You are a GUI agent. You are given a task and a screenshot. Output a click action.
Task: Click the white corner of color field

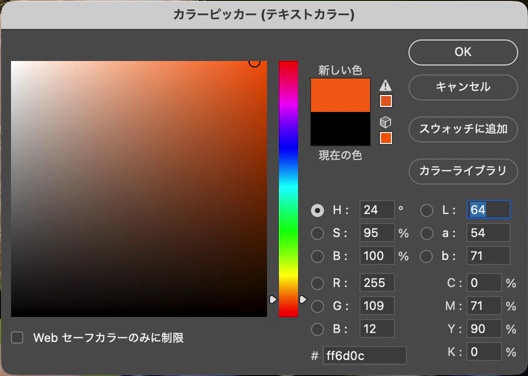(13, 63)
